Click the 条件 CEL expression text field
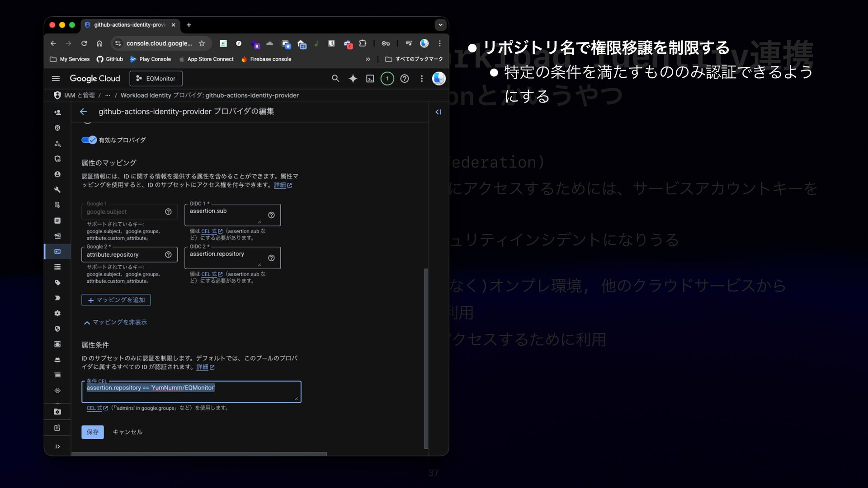 191,392
